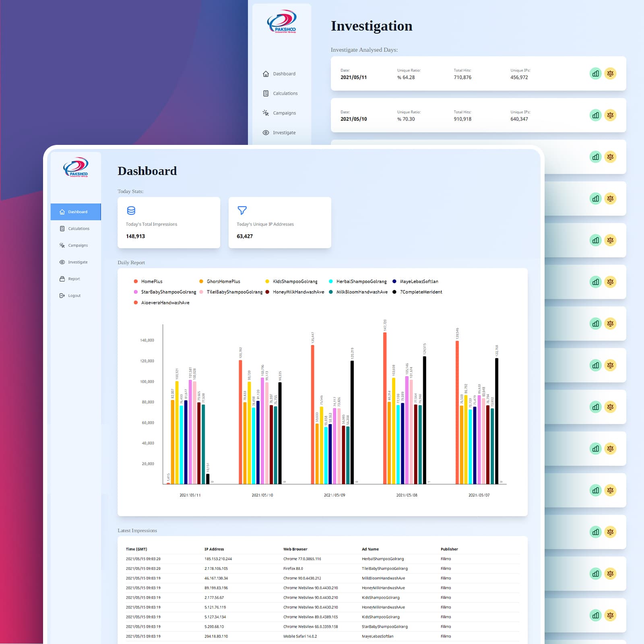Toggle TileiBabyShampooGolrang series in legend
The height and width of the screenshot is (644, 644).
[231, 292]
